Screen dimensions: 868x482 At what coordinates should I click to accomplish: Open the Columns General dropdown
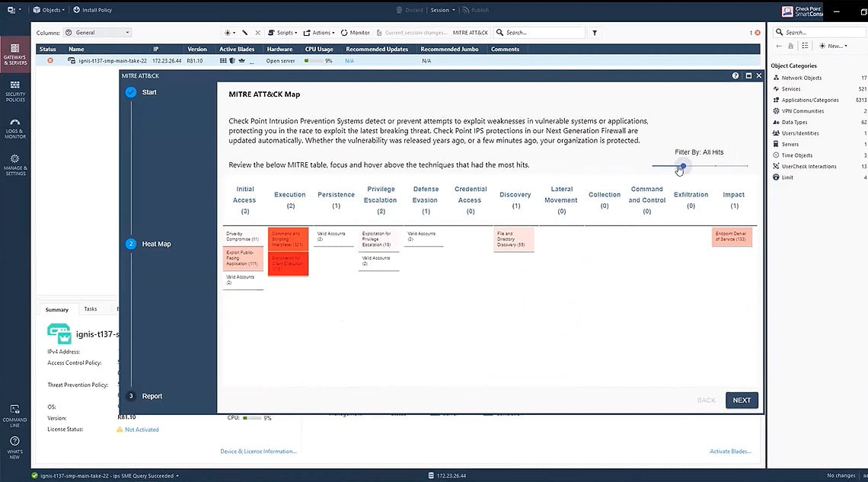tap(97, 33)
